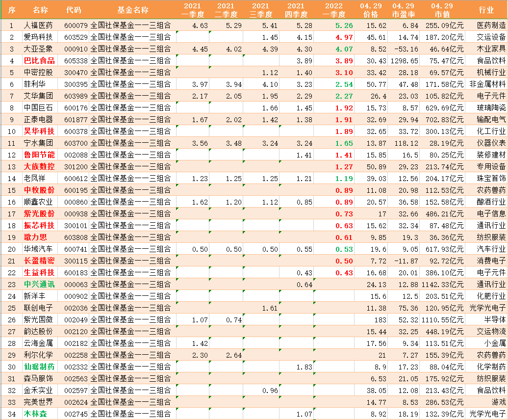
Task: Select stock code 002049
Action: (76, 320)
